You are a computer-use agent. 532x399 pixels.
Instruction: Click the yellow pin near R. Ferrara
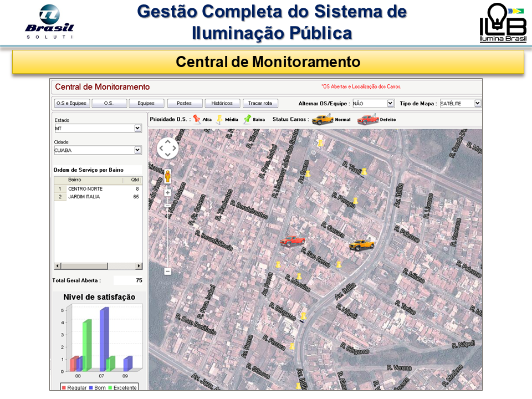292,346
